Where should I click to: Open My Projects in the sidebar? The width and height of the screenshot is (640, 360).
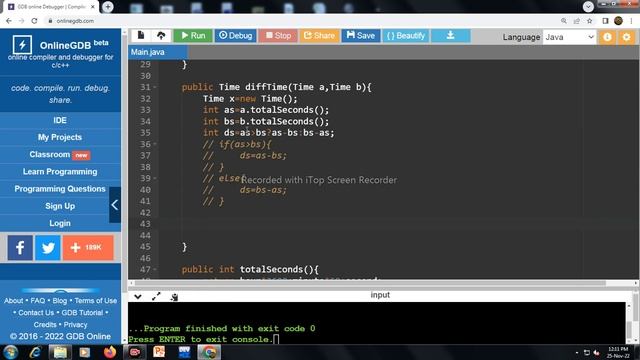[60, 138]
